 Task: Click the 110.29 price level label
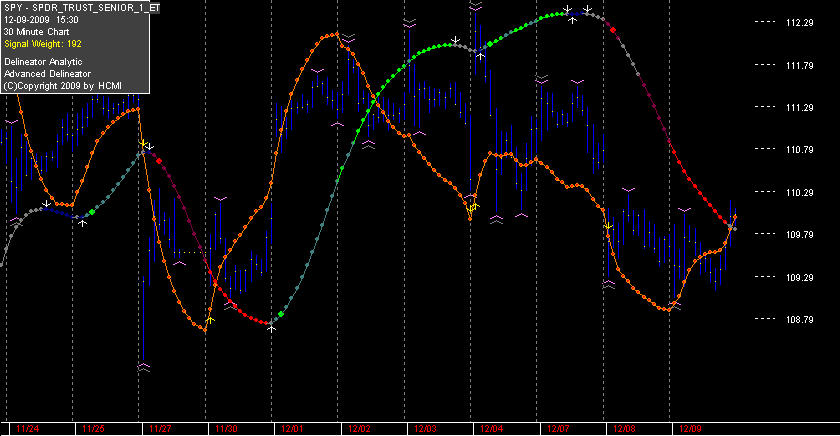pos(799,192)
